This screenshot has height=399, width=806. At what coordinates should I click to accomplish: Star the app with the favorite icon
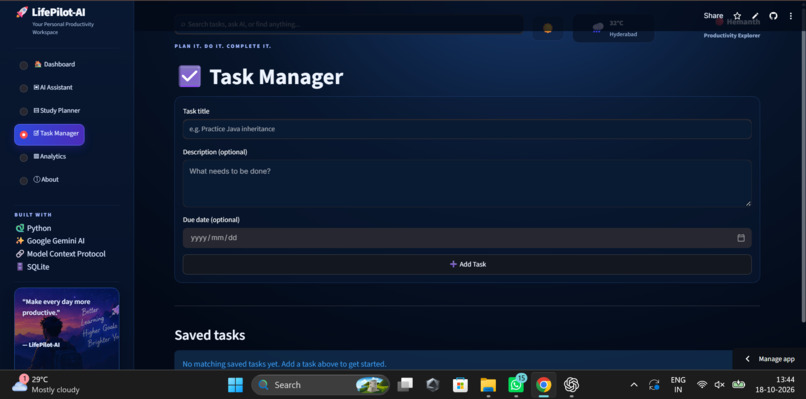tap(737, 16)
